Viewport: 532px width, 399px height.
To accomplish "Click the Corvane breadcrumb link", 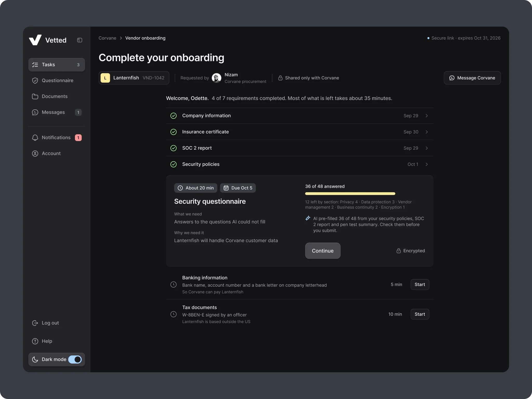I will pos(107,38).
